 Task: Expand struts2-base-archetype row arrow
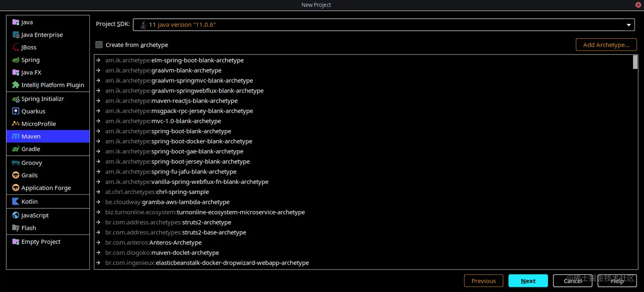[98, 233]
